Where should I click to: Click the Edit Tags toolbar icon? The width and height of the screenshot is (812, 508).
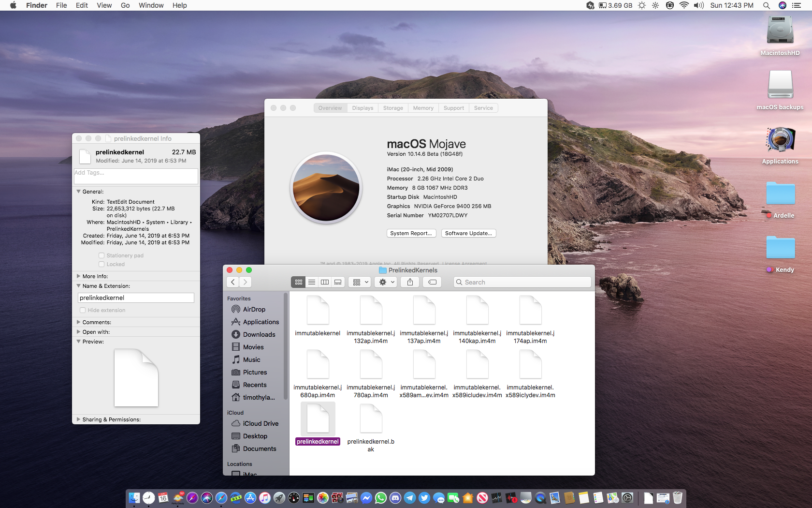(x=432, y=282)
